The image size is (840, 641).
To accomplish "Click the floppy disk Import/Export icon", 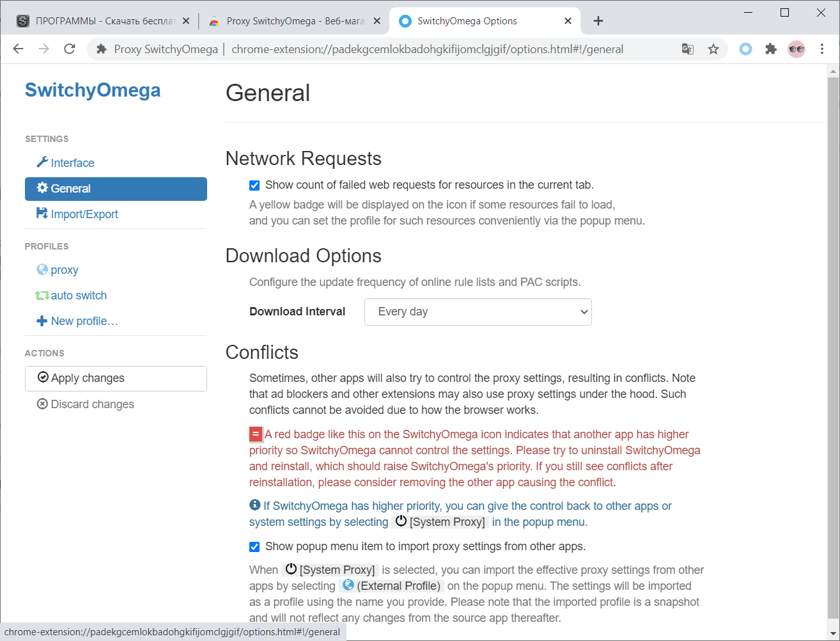I will (42, 213).
